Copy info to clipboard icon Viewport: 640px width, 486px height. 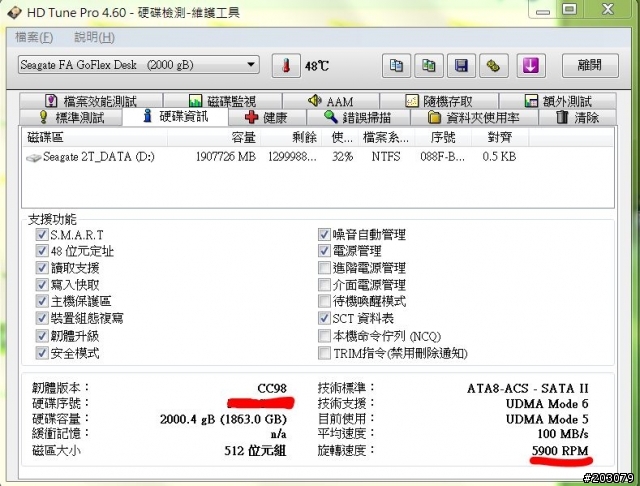point(396,65)
